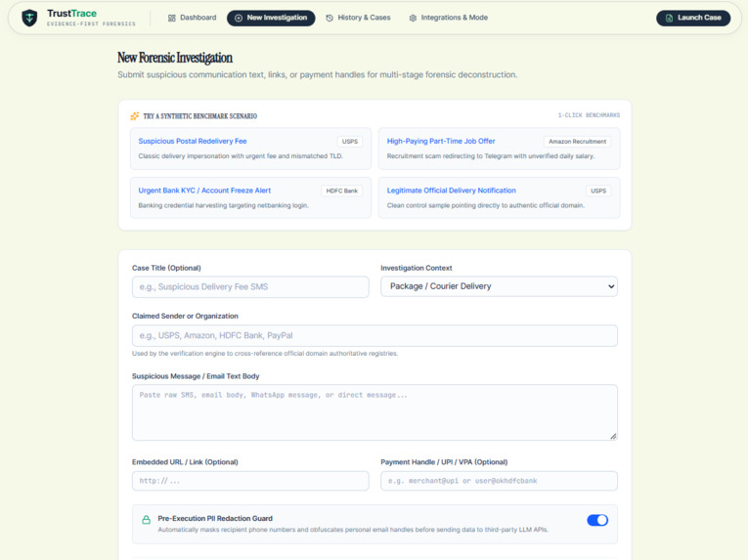Click the plus icon in New Investigation
Image resolution: width=748 pixels, height=560 pixels.
pos(239,18)
